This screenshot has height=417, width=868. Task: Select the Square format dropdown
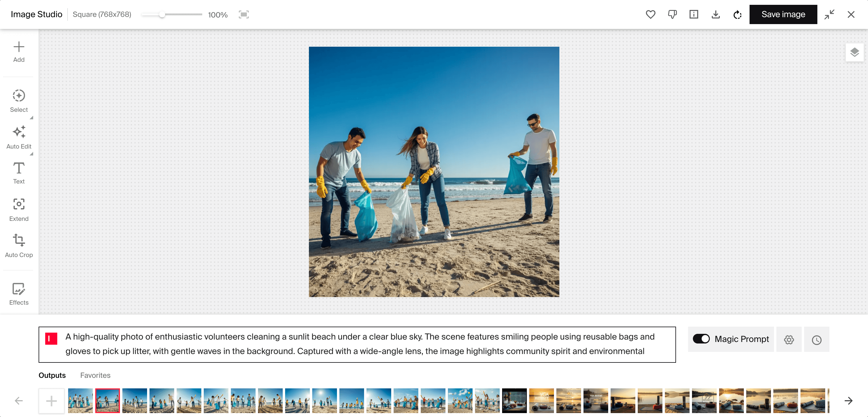pyautogui.click(x=102, y=14)
